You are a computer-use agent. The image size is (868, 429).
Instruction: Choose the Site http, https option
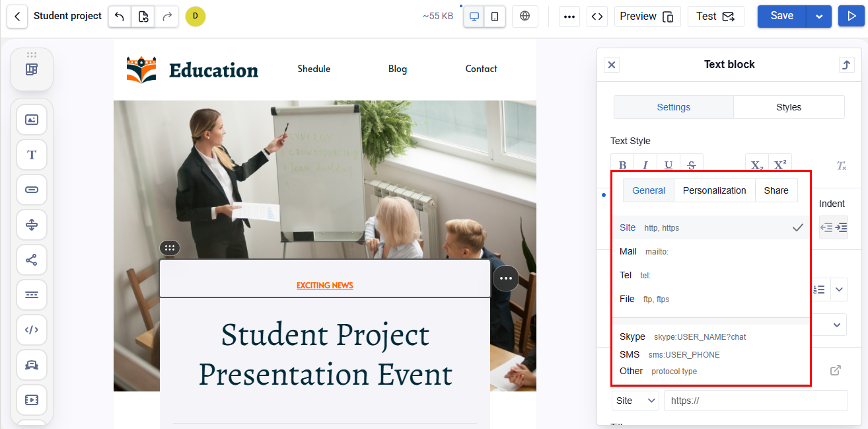711,227
